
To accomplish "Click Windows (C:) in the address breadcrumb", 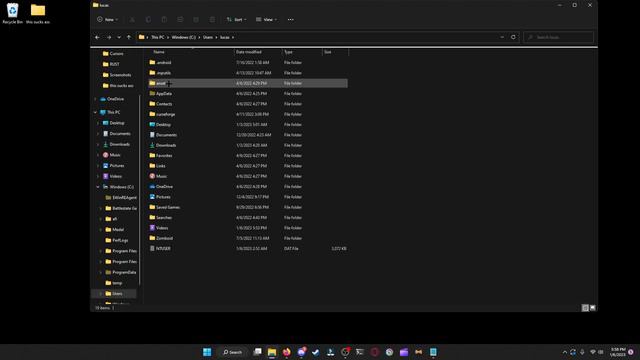I will [183, 37].
